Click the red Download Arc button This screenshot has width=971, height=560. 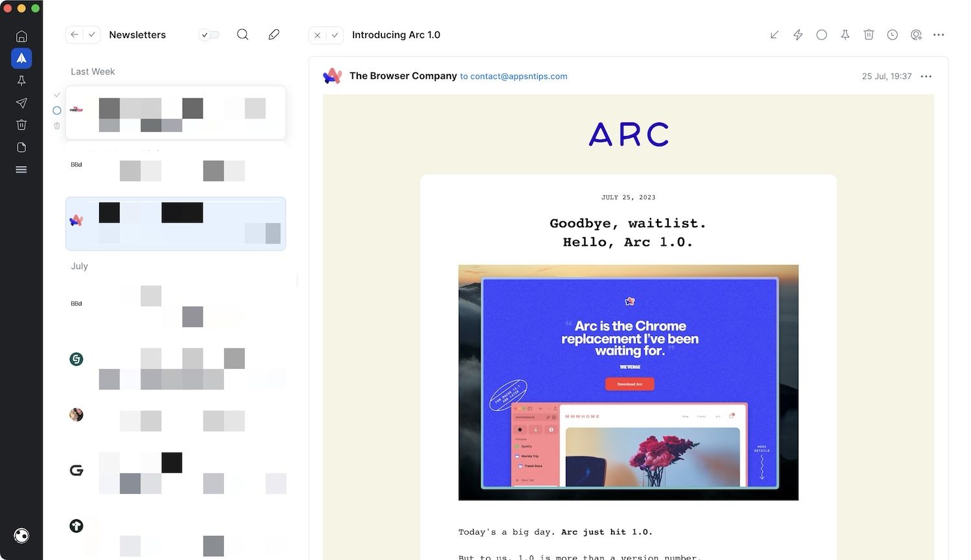[629, 384]
